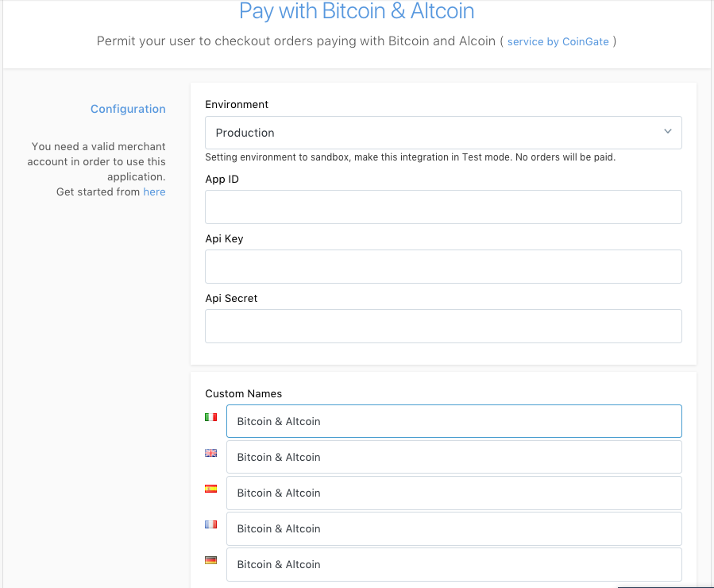714x588 pixels.
Task: Edit the French custom name field
Action: click(453, 528)
